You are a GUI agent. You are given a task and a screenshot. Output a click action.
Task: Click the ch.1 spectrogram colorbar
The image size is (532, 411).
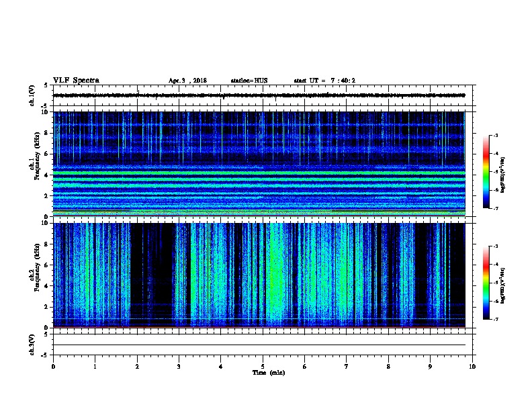486,172
